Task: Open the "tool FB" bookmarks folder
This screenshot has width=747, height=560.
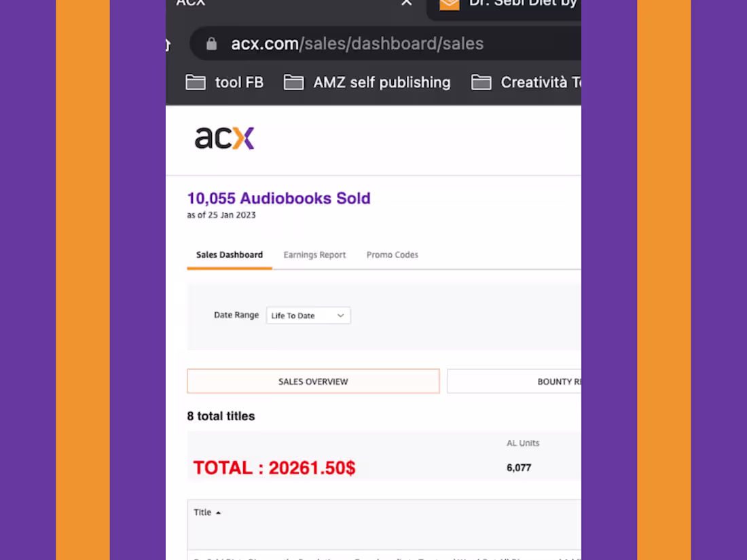Action: [x=225, y=83]
